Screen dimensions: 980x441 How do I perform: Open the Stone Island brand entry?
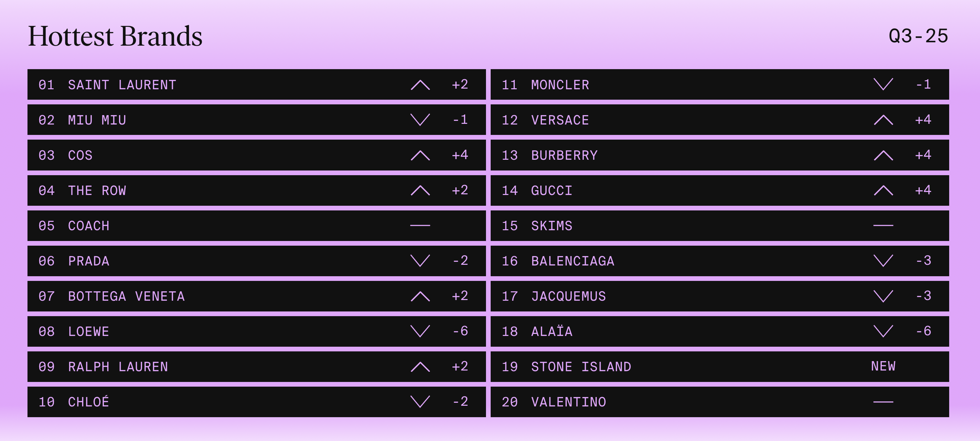[581, 367]
